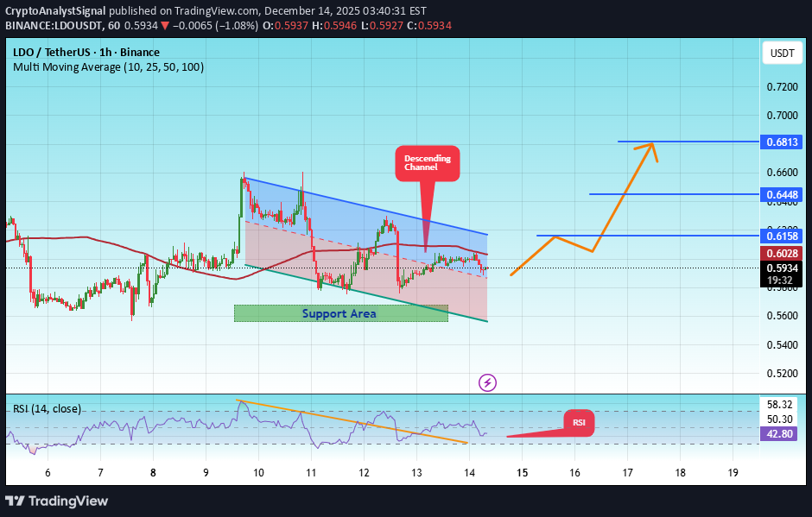Click the 0.6448 price level label
812x517 pixels.
point(783,194)
